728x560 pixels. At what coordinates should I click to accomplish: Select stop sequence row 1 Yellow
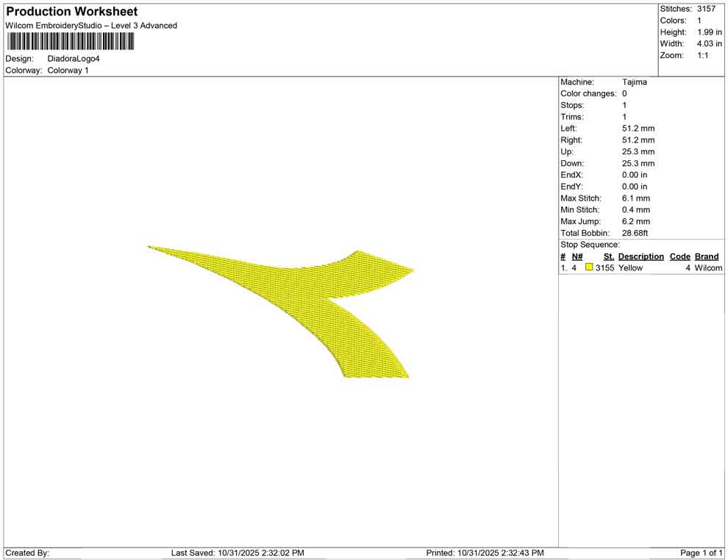[x=631, y=268]
